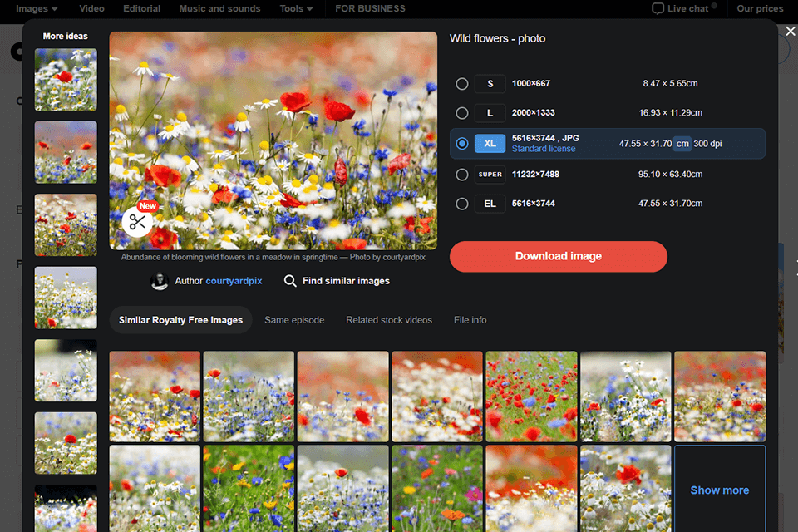Open the courtyardpix author link
The height and width of the screenshot is (532, 798).
point(234,281)
